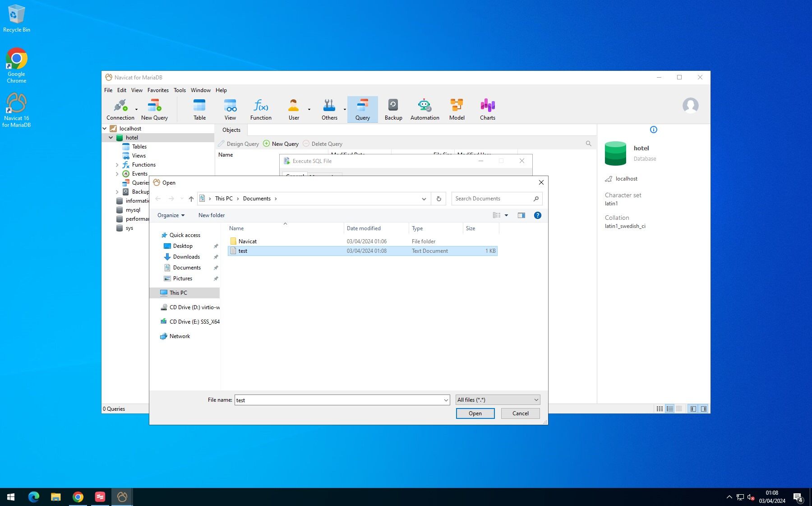Open the help icon in file dialog

tap(537, 215)
